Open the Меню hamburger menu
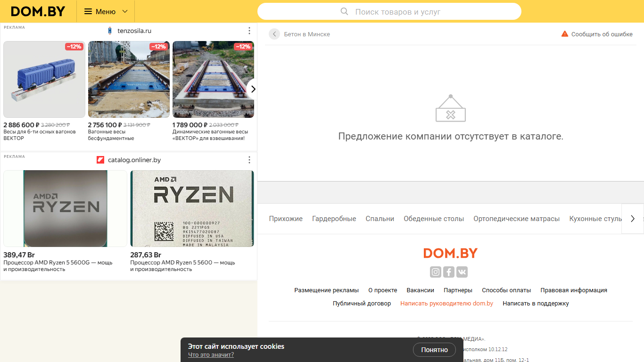Screen dimensions: 644x362 [106, 11]
